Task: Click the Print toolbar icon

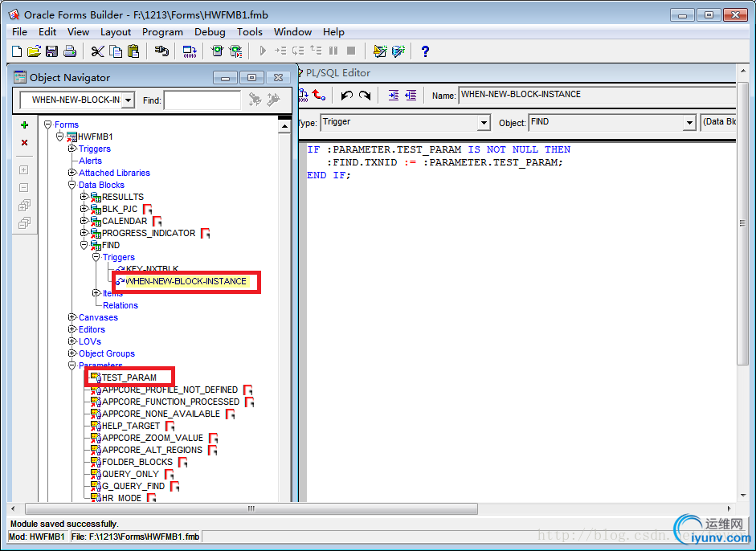Action: coord(70,51)
